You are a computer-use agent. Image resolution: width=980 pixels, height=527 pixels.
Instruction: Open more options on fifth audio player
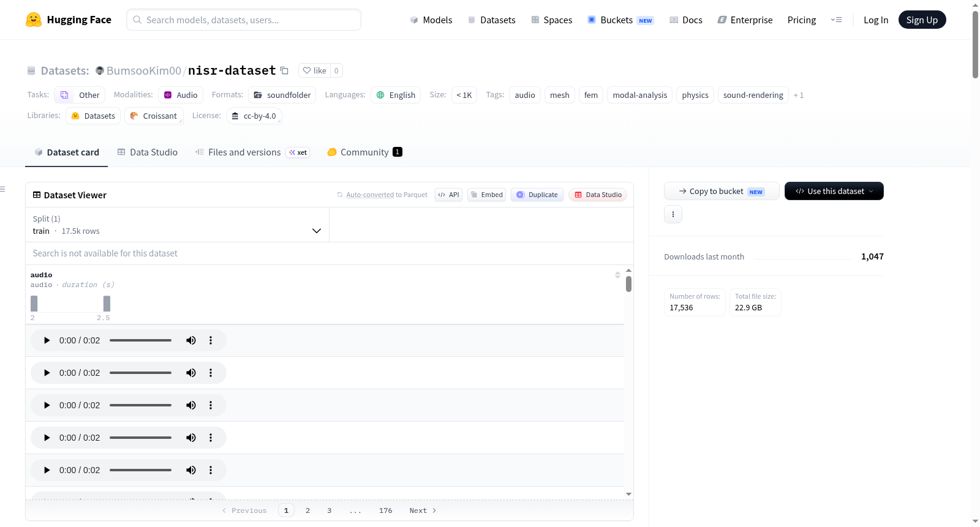pyautogui.click(x=211, y=470)
